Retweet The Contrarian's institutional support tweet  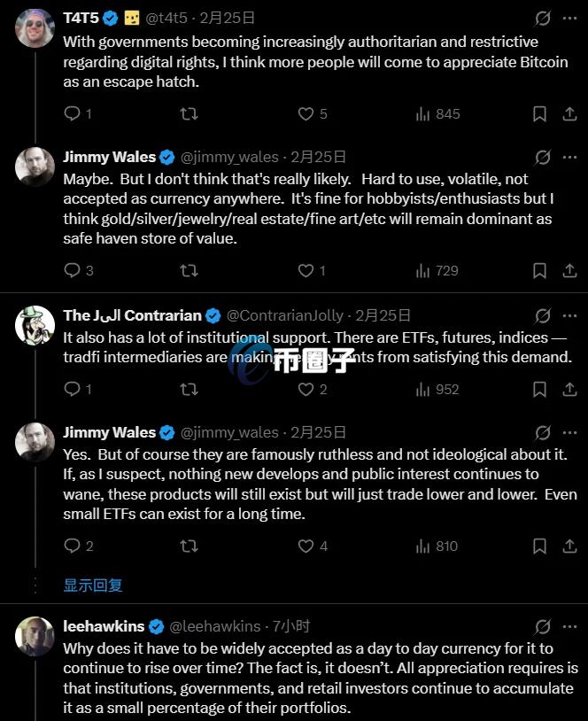coord(189,389)
